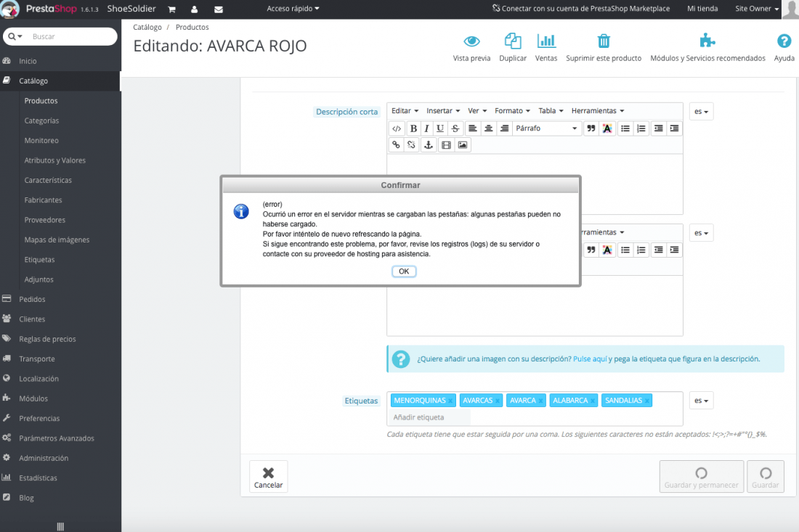
Task: Remove the SANDALIAS tag
Action: point(646,401)
